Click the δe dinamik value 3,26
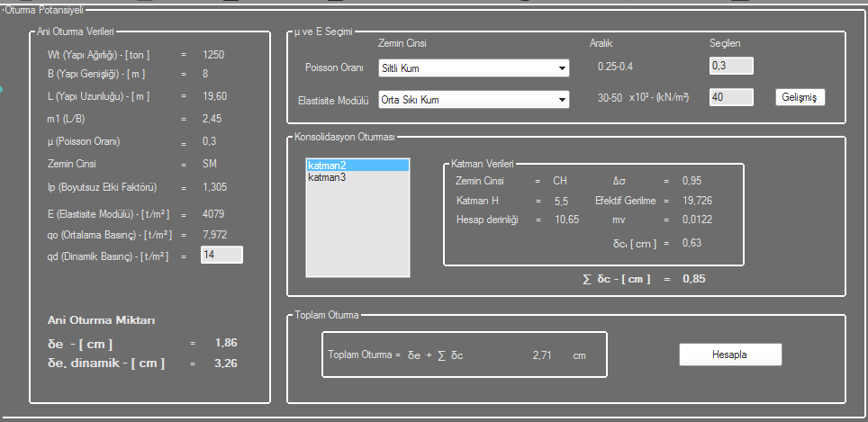This screenshot has height=422, width=868. coord(226,364)
